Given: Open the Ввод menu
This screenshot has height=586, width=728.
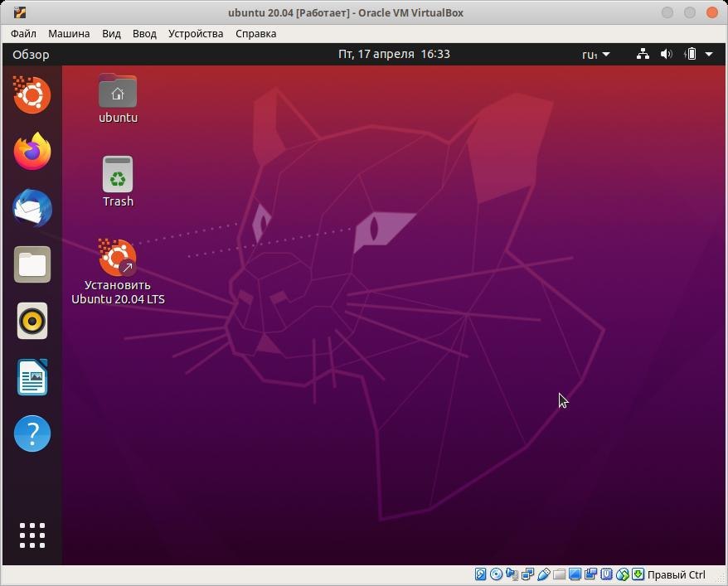Looking at the screenshot, I should click(144, 34).
